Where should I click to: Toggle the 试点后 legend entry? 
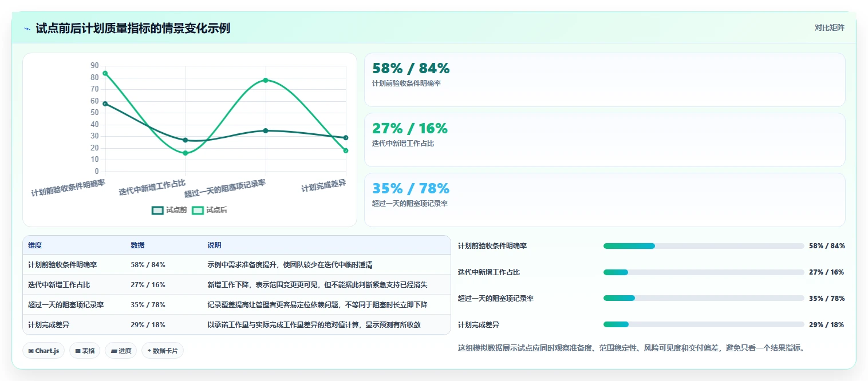[x=210, y=210]
